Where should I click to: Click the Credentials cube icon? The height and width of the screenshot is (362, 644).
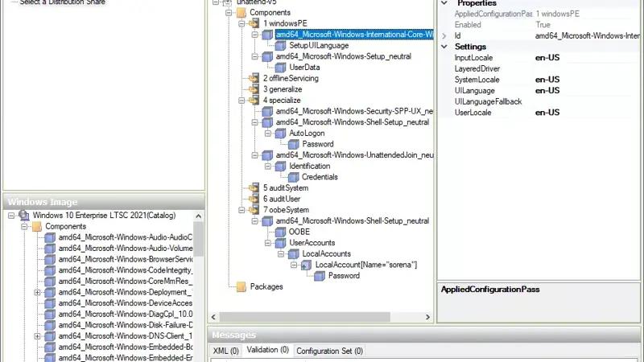coord(294,177)
